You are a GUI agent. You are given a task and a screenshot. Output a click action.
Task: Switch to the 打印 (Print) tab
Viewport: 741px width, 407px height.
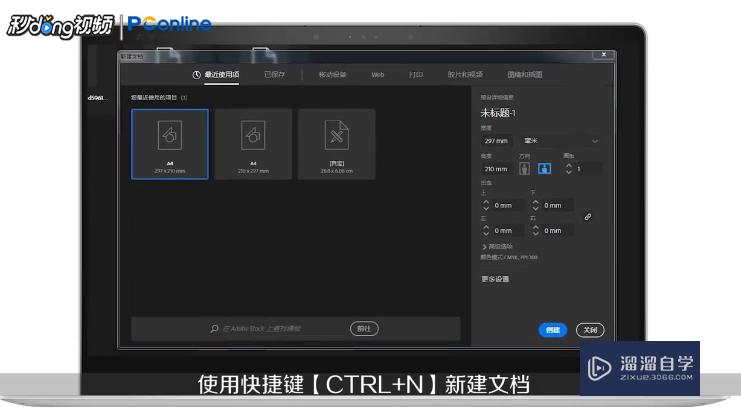click(x=416, y=75)
